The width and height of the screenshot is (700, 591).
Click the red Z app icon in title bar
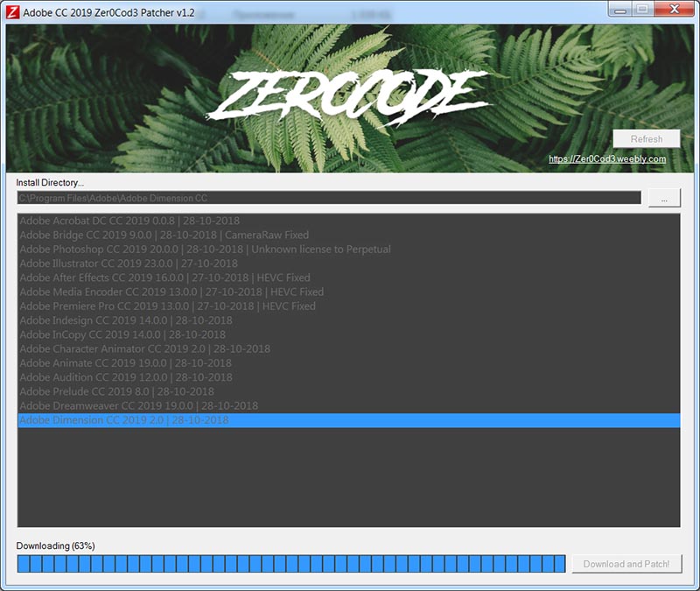(x=12, y=12)
